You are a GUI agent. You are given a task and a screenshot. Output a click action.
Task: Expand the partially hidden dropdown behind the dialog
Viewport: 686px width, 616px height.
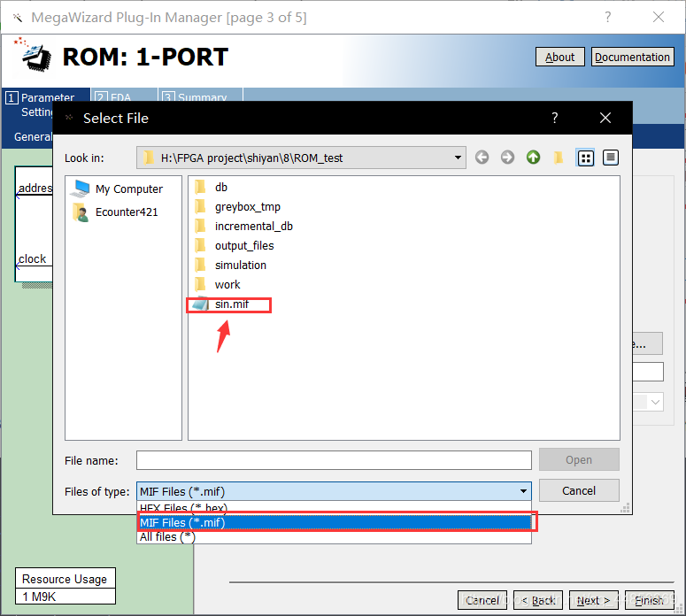coord(655,402)
